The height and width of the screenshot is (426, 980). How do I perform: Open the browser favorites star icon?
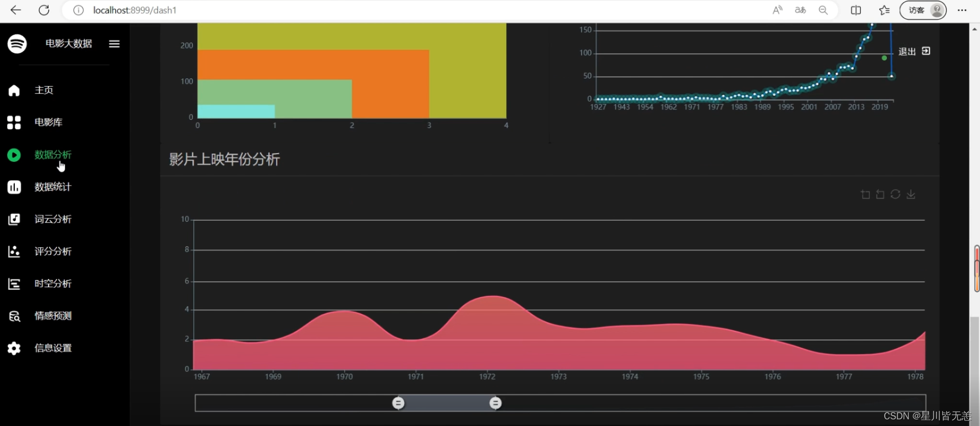pos(884,10)
